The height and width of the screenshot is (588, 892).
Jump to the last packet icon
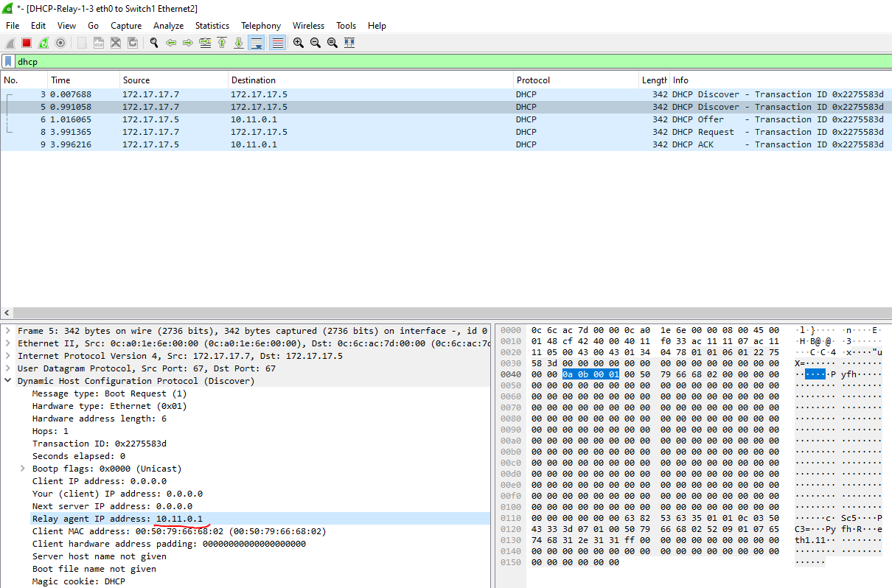[239, 43]
